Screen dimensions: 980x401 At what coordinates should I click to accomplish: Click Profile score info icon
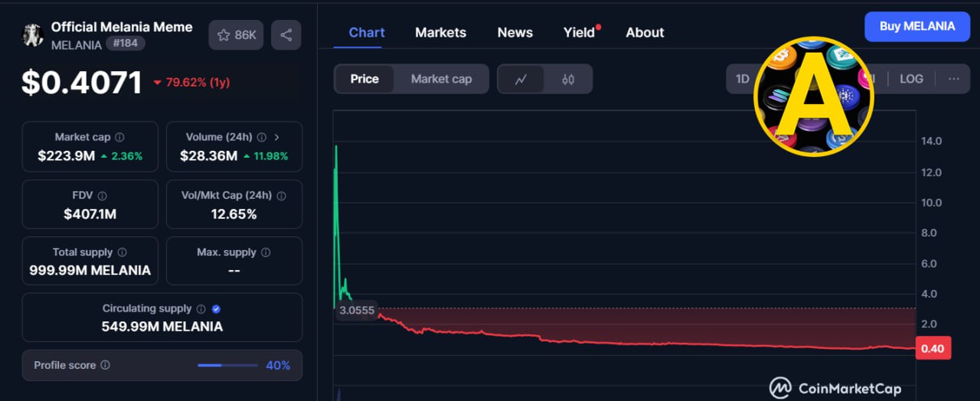coord(106,366)
